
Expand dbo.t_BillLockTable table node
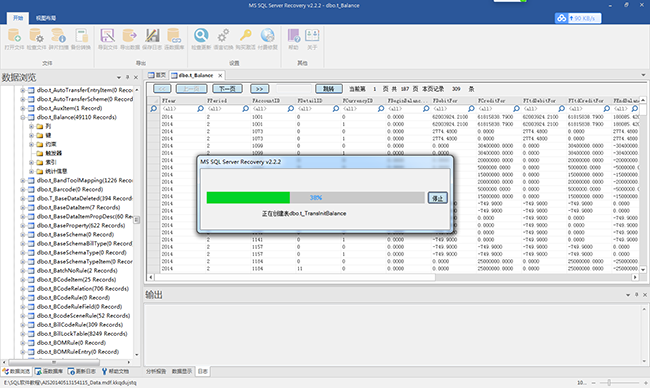[23, 334]
